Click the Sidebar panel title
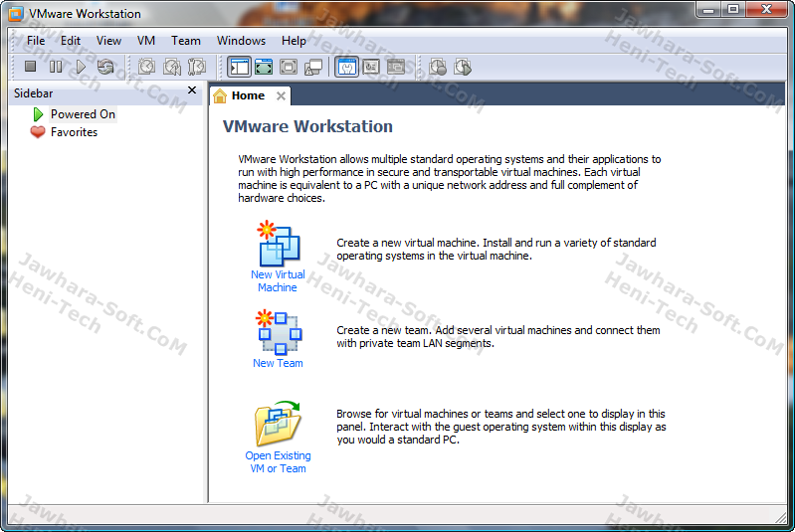The width and height of the screenshot is (795, 532). click(x=34, y=93)
